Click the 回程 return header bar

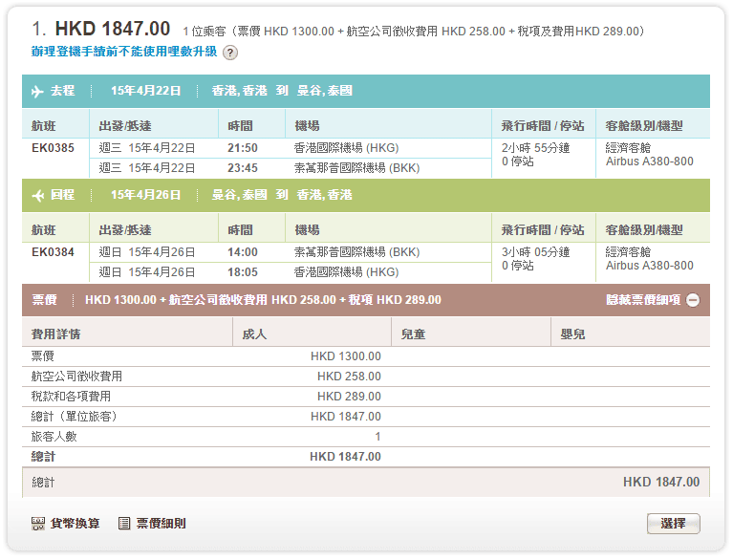366,195
